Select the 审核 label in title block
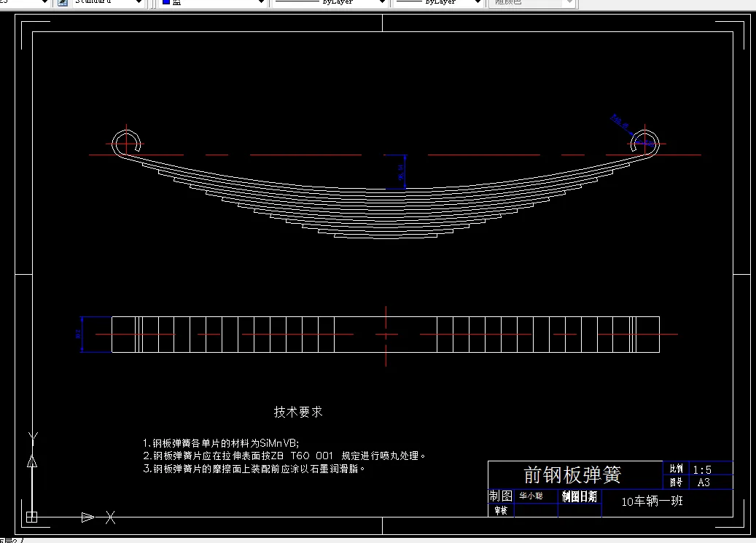Screen dimensions: 756x543 point(501,510)
